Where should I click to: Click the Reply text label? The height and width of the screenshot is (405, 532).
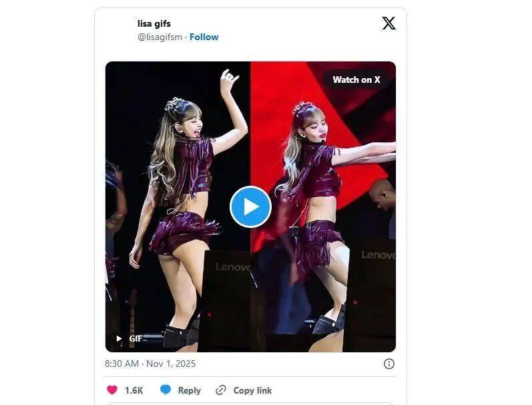click(x=189, y=390)
